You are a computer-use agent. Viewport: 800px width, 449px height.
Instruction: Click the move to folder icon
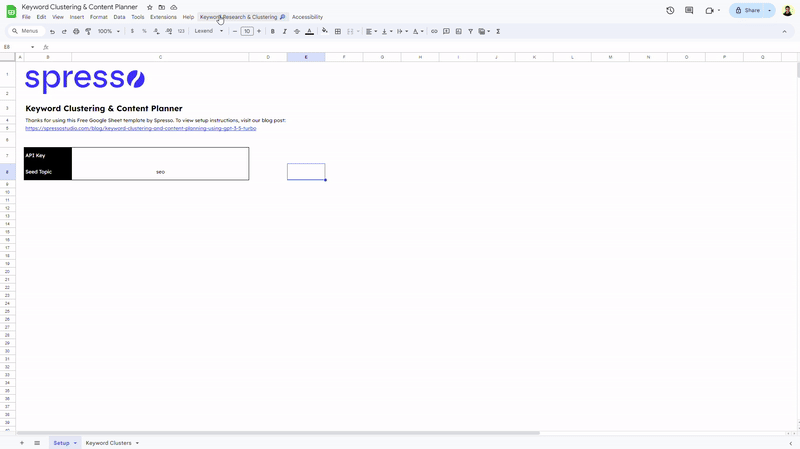click(162, 8)
